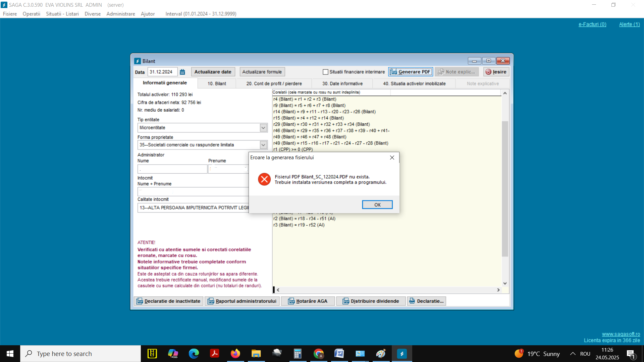Open 20. Cont de profit / pierdere tab
The width and height of the screenshot is (644, 362).
[274, 84]
